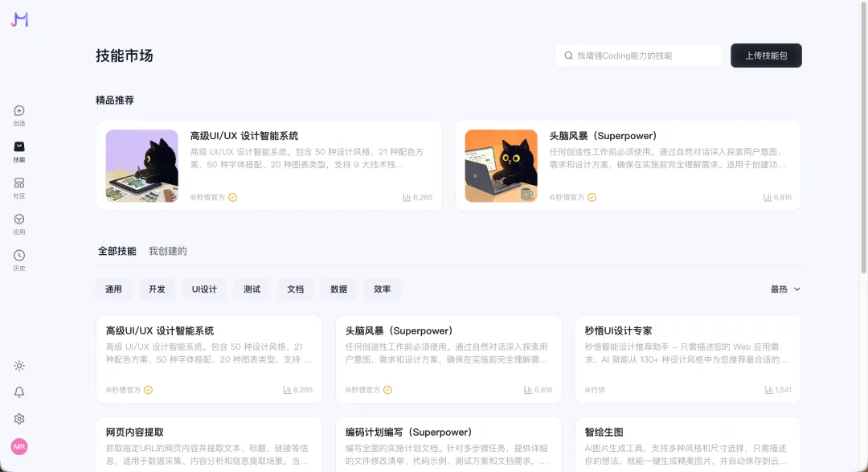Click @秒悟官方 author in featured 高级UI/UX card
The height and width of the screenshot is (472, 868).
tap(207, 197)
